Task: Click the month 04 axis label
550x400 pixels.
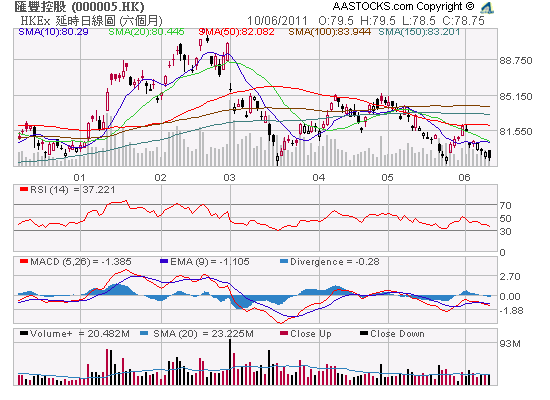Action: (x=318, y=177)
